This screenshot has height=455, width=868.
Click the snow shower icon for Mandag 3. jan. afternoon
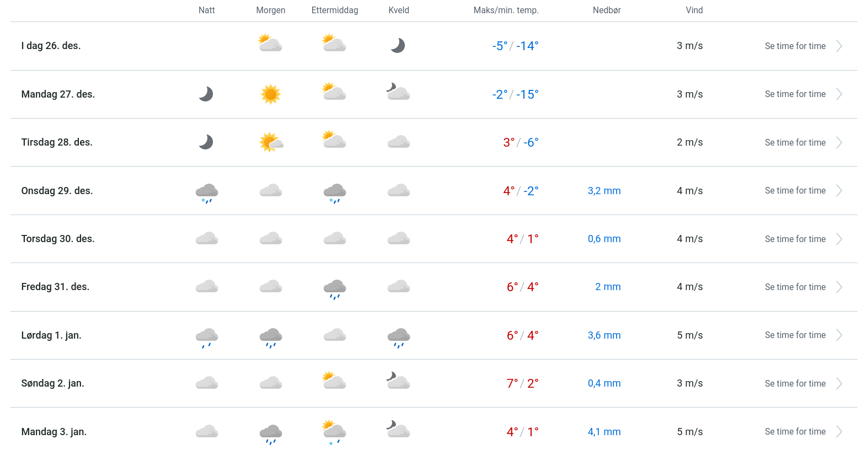click(x=334, y=432)
